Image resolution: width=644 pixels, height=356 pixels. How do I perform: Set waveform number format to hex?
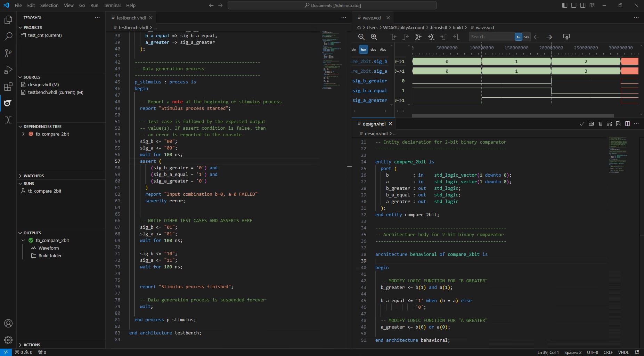pos(364,49)
